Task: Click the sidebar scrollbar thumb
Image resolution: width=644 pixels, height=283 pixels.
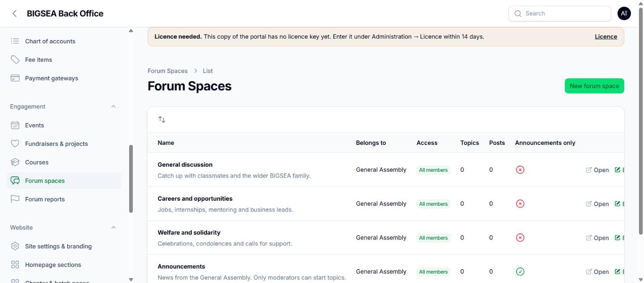Action: tap(131, 179)
